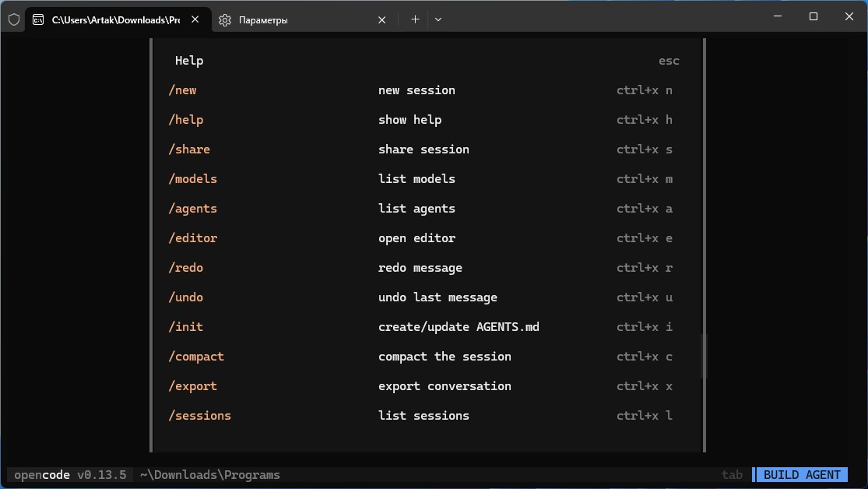
Task: Click the gear icon on the Параметры tab
Action: [x=225, y=20]
